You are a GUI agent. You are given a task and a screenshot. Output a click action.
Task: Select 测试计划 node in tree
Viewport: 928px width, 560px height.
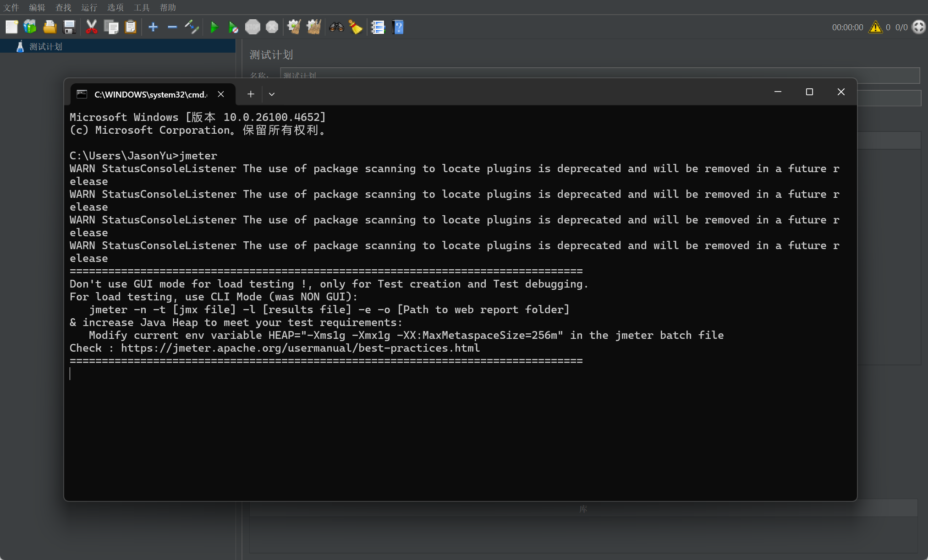tap(45, 46)
